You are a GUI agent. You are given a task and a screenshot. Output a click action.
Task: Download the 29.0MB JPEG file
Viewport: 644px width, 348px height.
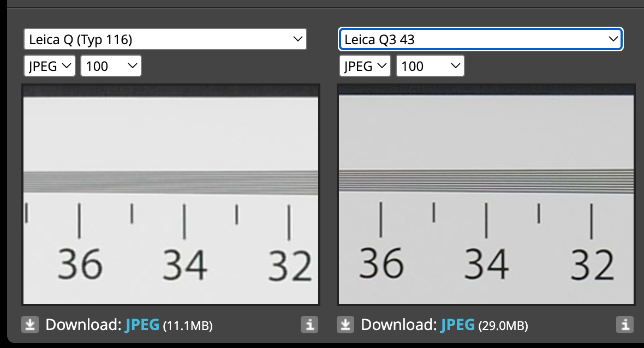click(459, 325)
